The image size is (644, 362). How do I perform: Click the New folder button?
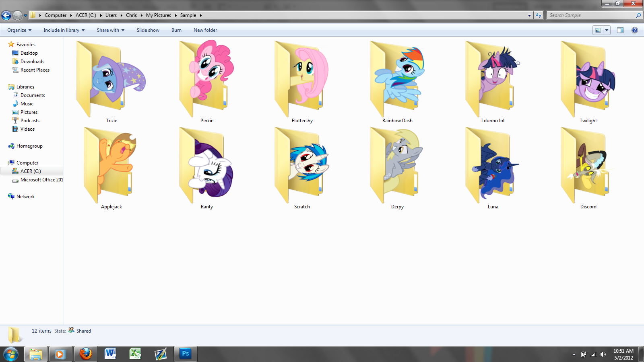coord(205,30)
